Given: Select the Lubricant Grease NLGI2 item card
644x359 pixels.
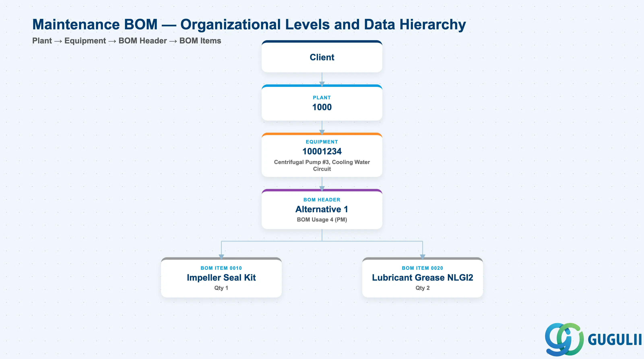Looking at the screenshot, I should pyautogui.click(x=422, y=277).
